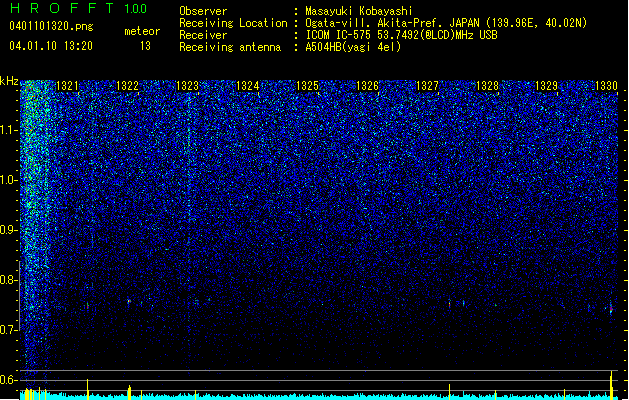Viewport: 629px width, 400px height.
Task: Click the 1329 time marker
Action: (x=546, y=86)
